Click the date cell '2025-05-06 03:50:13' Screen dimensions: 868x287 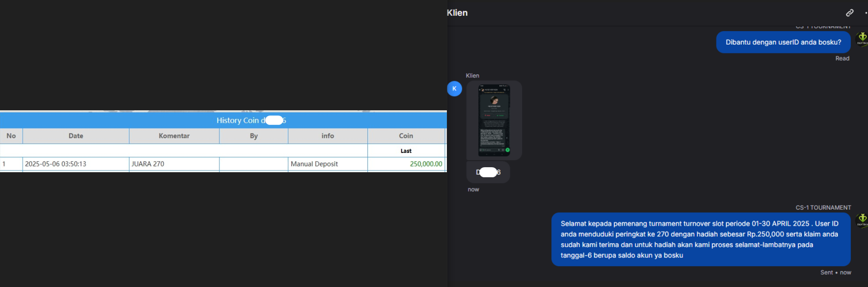(x=76, y=164)
